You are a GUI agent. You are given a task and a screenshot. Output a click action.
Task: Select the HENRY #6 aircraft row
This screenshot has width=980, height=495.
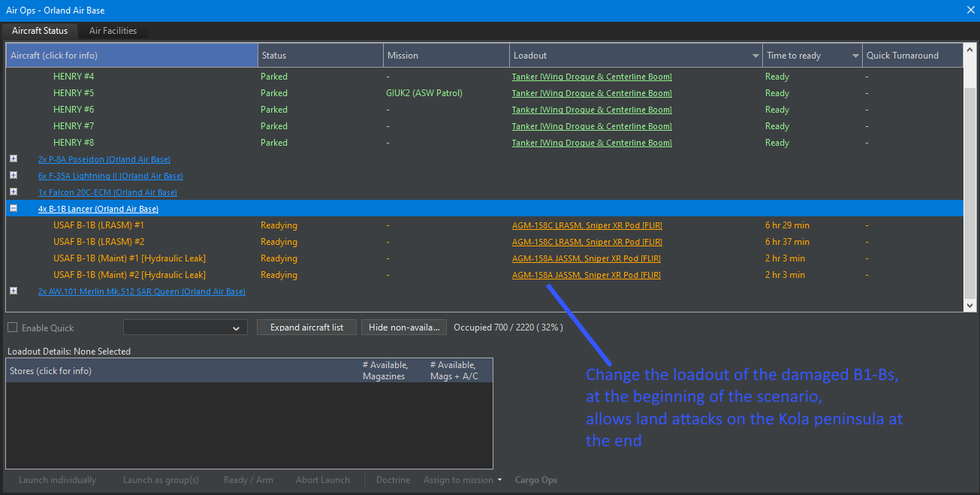[484, 110]
